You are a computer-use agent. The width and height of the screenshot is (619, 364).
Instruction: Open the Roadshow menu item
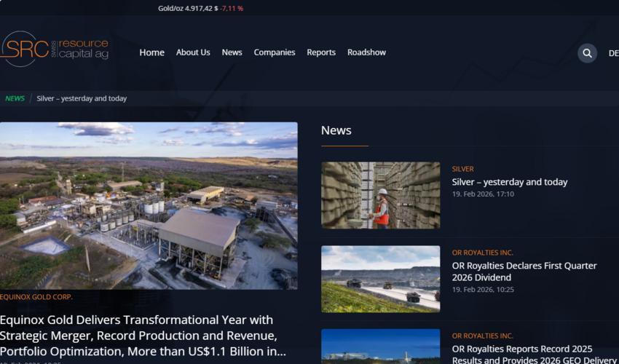(366, 52)
